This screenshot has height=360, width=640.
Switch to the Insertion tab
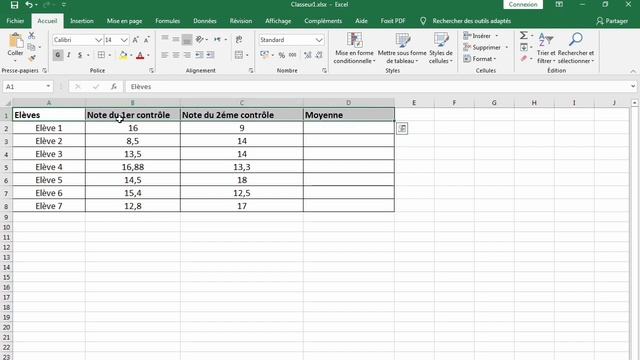coord(82,21)
